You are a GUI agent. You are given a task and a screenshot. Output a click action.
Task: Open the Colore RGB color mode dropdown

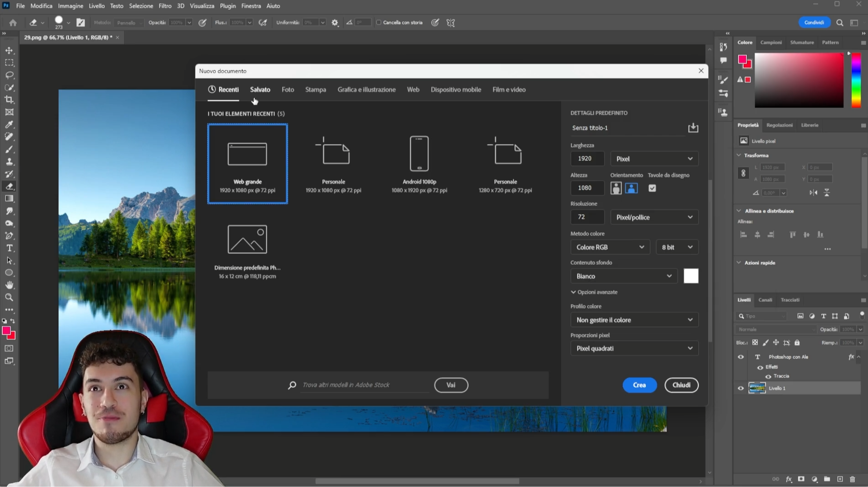pyautogui.click(x=610, y=247)
